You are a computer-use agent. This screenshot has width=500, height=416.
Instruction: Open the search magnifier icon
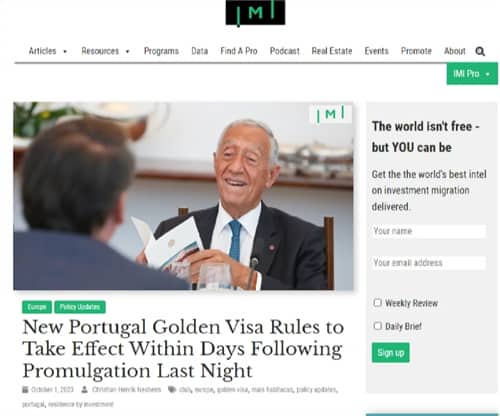tap(480, 51)
